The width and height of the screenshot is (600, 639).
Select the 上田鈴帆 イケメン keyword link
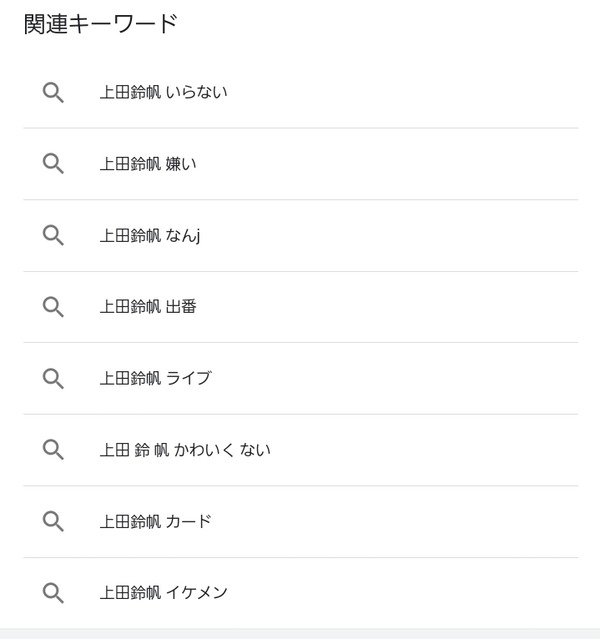click(x=163, y=593)
